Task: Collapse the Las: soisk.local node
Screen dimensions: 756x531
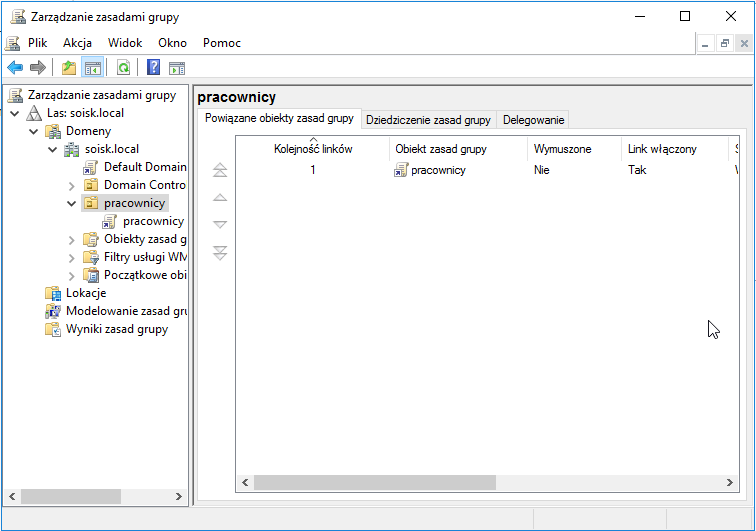Action: pyautogui.click(x=15, y=114)
